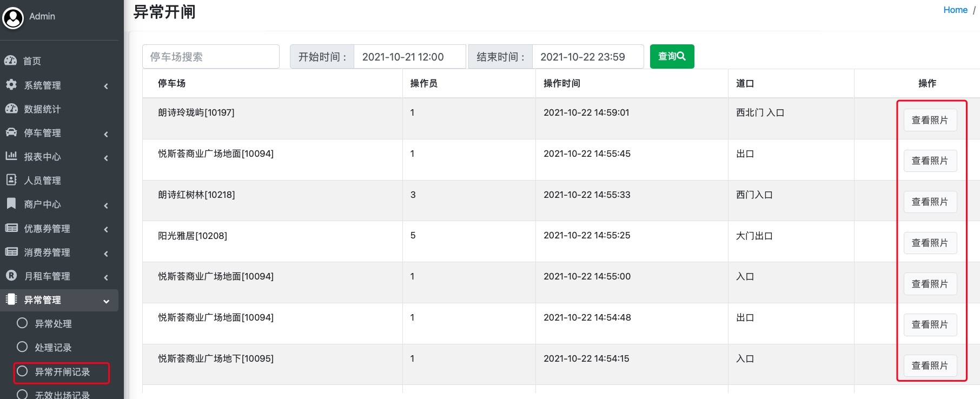Follow the Home breadcrumb link

click(955, 10)
